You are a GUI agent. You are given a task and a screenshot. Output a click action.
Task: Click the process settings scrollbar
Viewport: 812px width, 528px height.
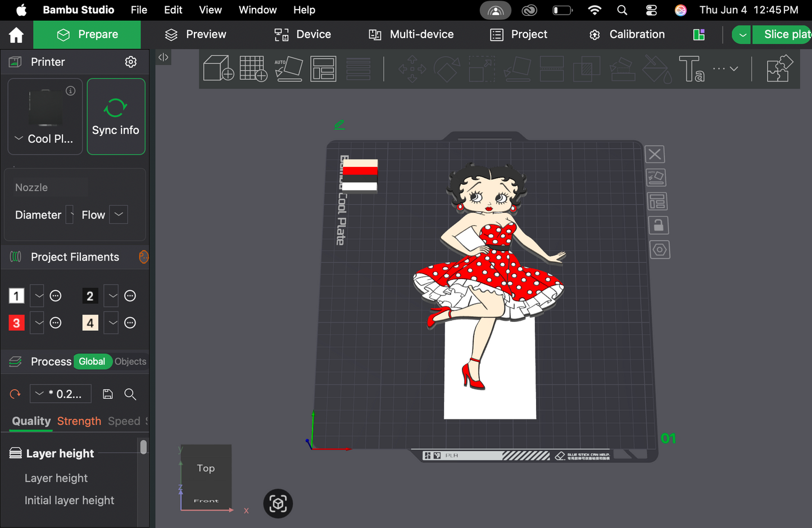pyautogui.click(x=143, y=447)
